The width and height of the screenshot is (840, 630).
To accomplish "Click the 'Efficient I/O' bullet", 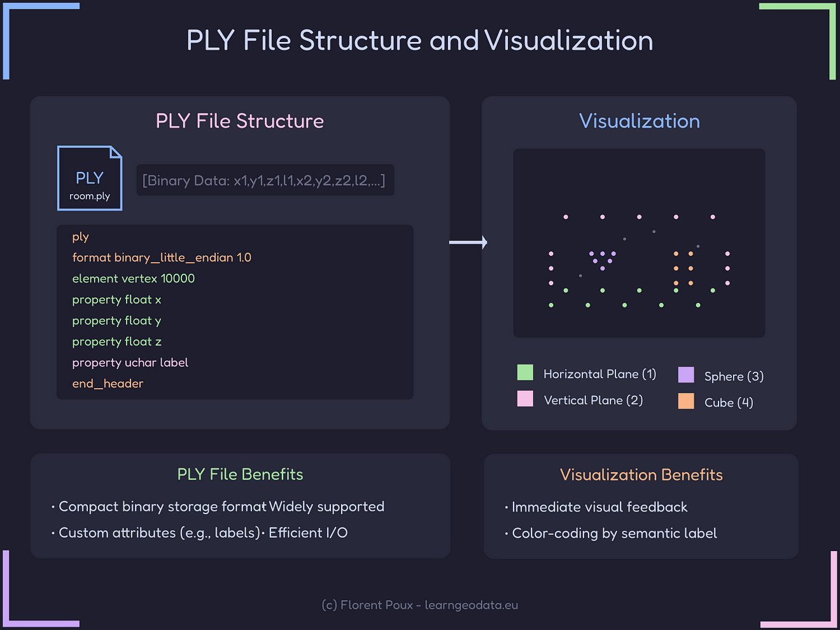I will click(x=305, y=533).
